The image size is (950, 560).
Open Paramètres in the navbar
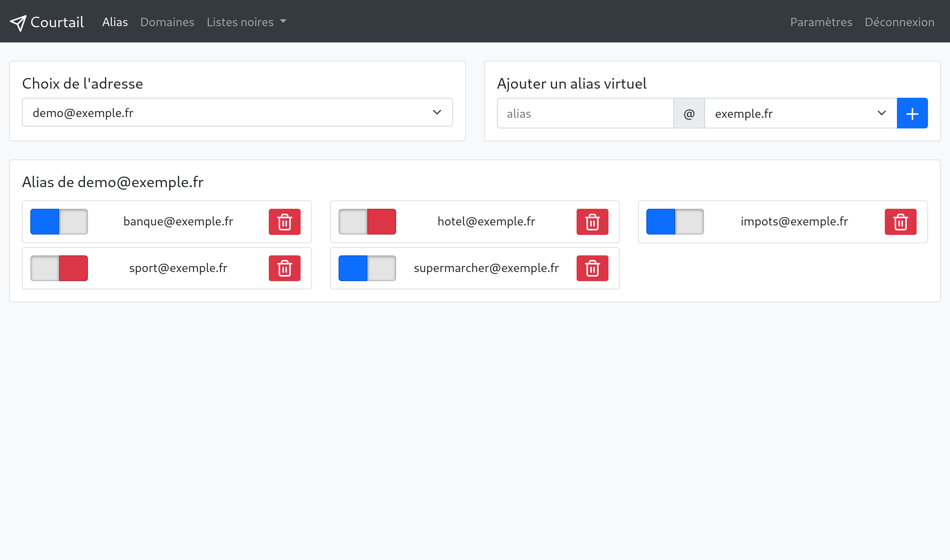pyautogui.click(x=821, y=22)
